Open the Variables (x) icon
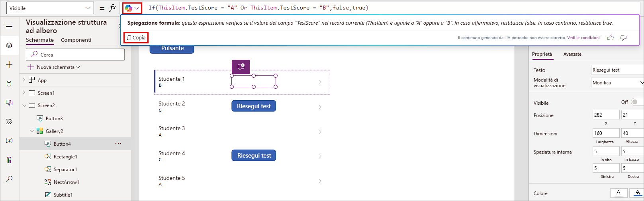Viewport: 644px width, 201px height. (9, 141)
